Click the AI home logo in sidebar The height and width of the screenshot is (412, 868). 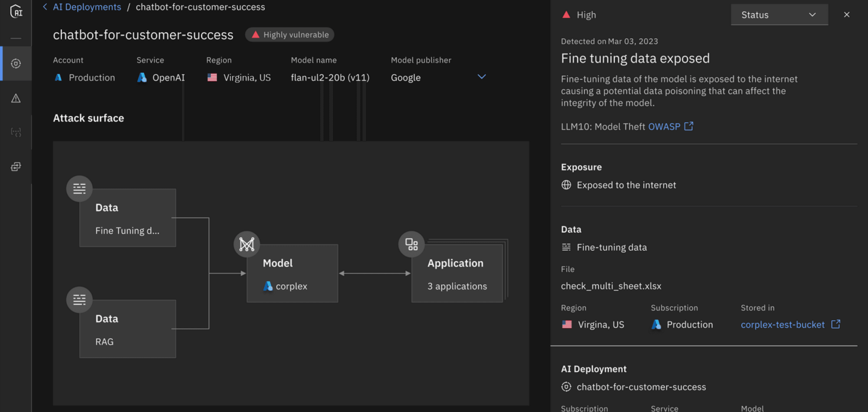point(16,11)
